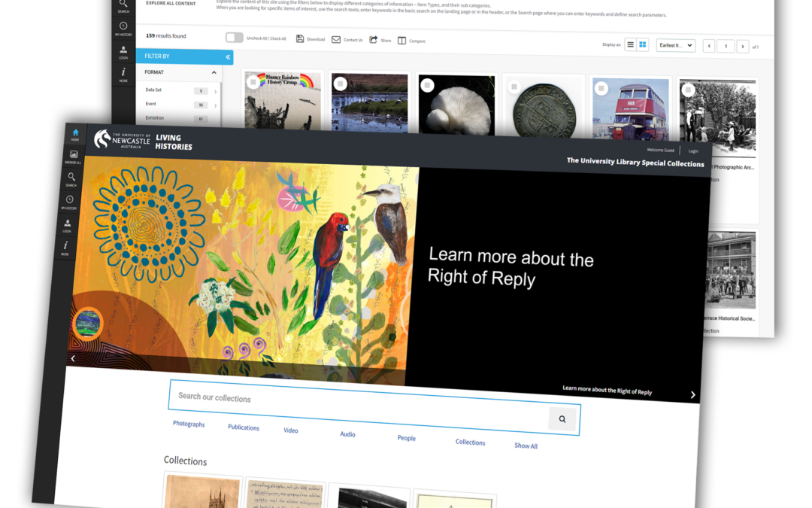Click the Contact Us label in toolbar

(353, 40)
